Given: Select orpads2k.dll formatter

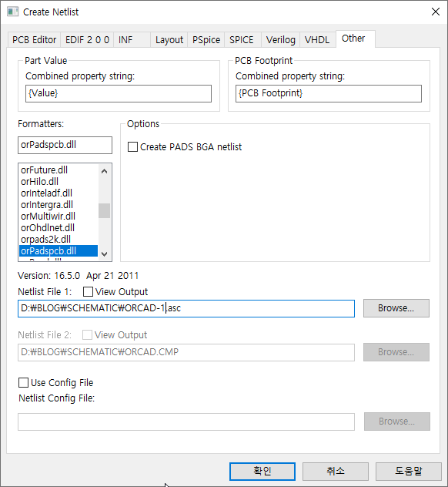Looking at the screenshot, I should click(x=59, y=239).
